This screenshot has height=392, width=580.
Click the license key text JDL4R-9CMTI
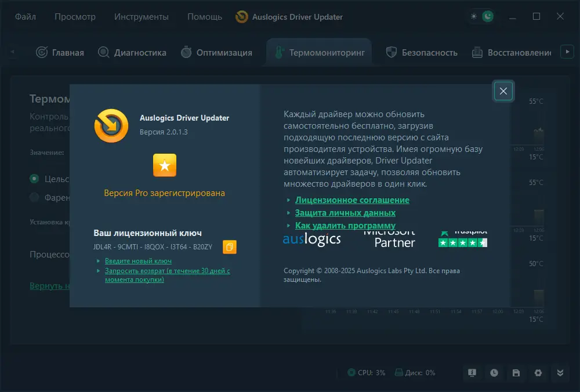coord(153,246)
